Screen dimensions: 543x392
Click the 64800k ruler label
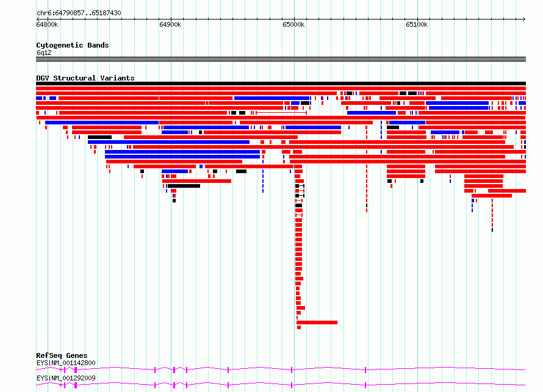pos(47,24)
